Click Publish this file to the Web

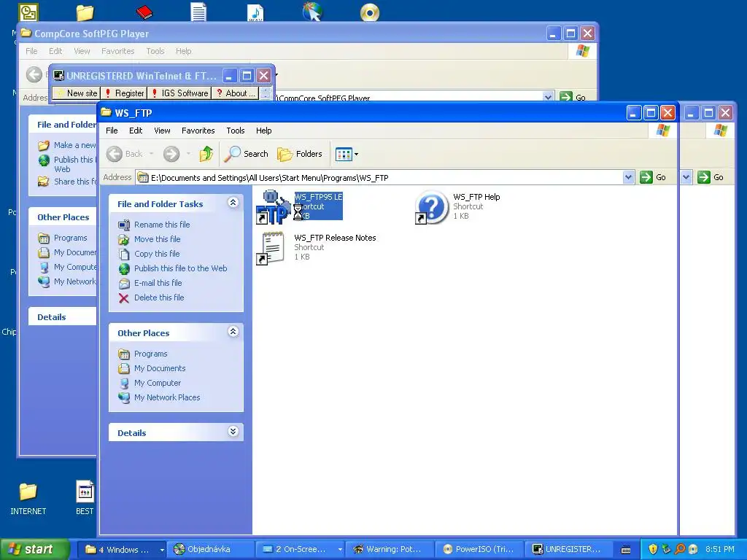coord(172,268)
